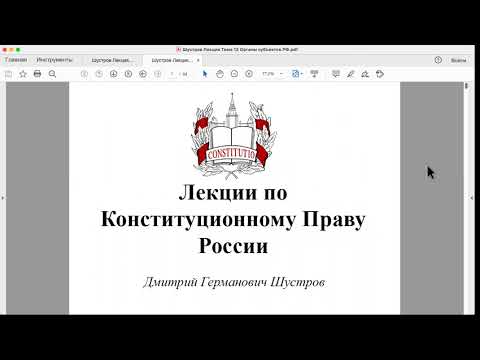Switch to the Главная tab
480x360 pixels.
(16, 60)
